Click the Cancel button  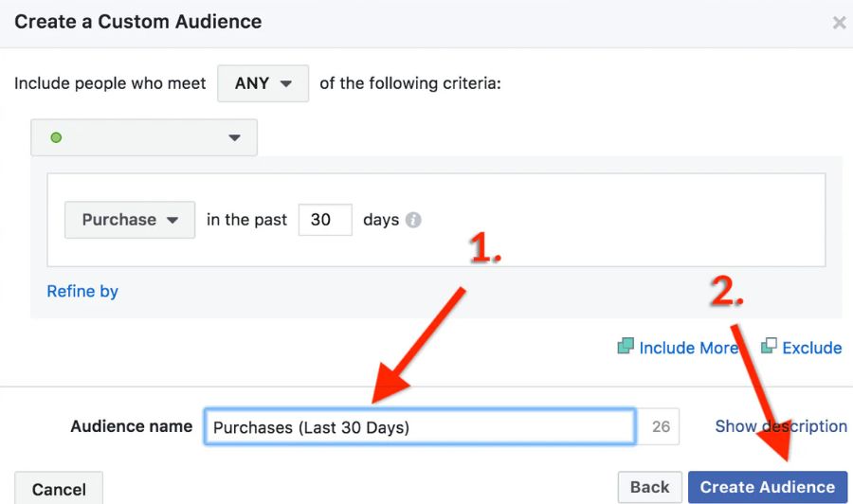tap(59, 489)
